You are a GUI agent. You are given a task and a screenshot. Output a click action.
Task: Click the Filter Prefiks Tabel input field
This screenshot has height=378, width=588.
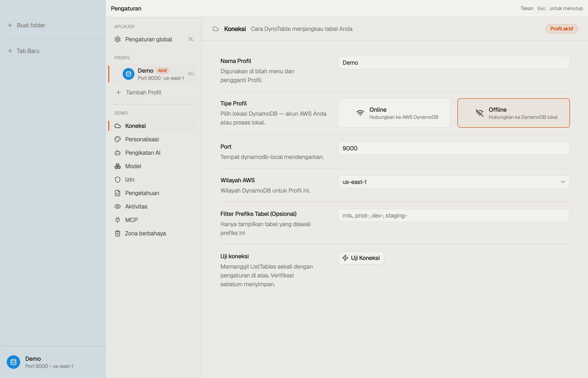tap(454, 215)
